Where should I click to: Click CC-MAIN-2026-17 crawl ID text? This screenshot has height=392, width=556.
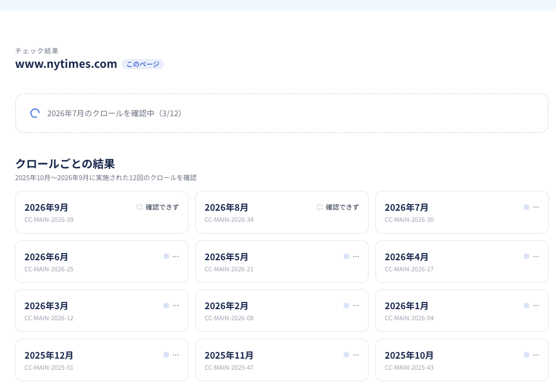409,269
